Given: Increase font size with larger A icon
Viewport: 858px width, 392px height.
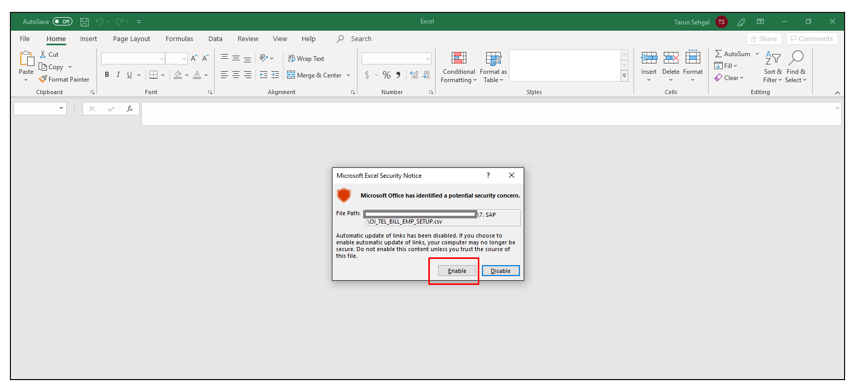Looking at the screenshot, I should pyautogui.click(x=194, y=59).
